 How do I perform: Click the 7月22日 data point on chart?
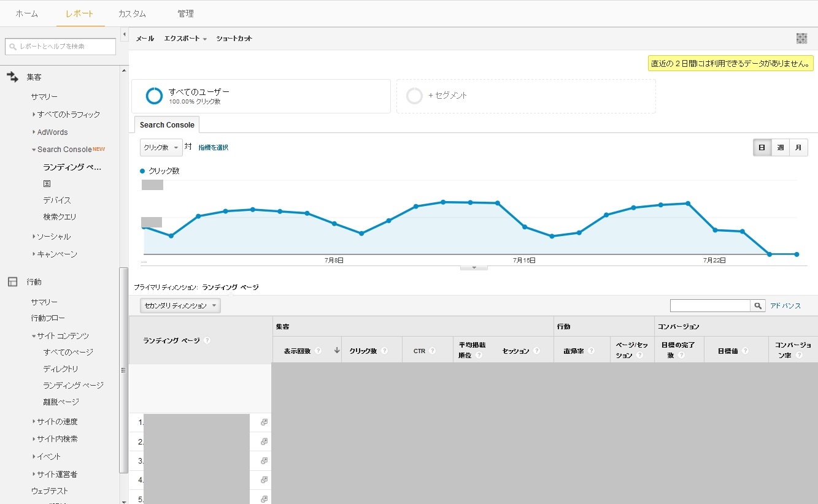pos(715,230)
